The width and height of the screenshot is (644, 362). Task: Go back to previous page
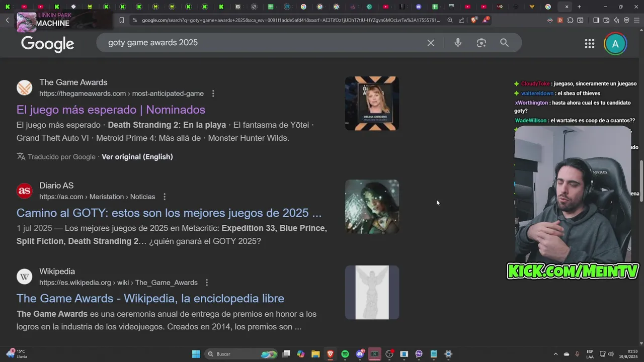7,20
